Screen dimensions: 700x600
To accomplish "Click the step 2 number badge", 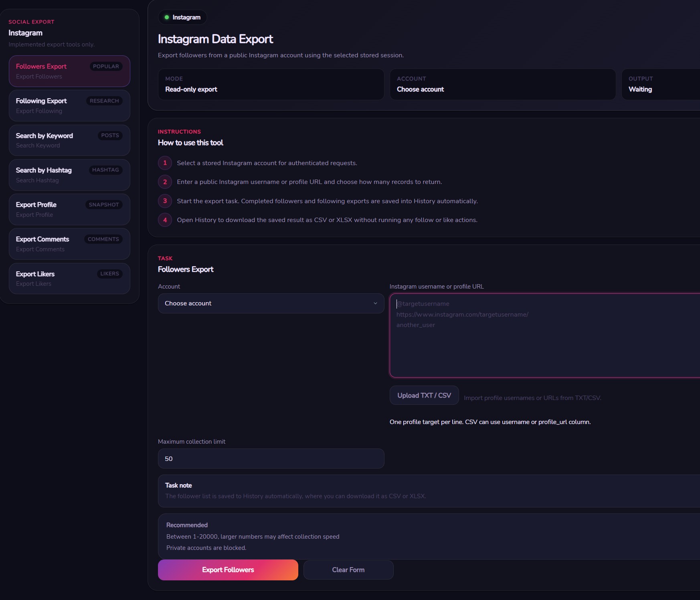I will click(165, 182).
